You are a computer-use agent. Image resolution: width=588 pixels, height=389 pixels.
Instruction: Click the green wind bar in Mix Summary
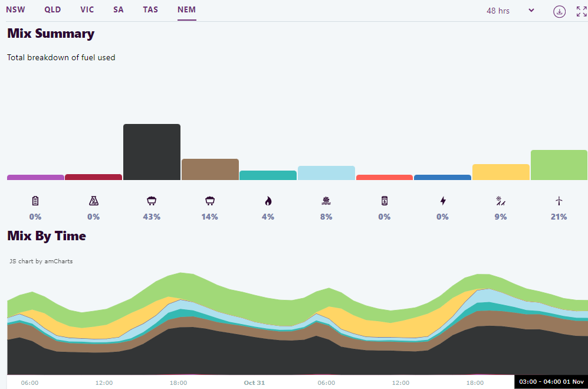pos(559,165)
